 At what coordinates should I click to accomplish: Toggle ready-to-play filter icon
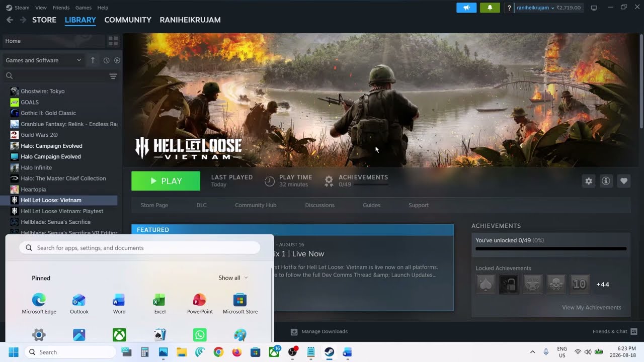pyautogui.click(x=117, y=60)
